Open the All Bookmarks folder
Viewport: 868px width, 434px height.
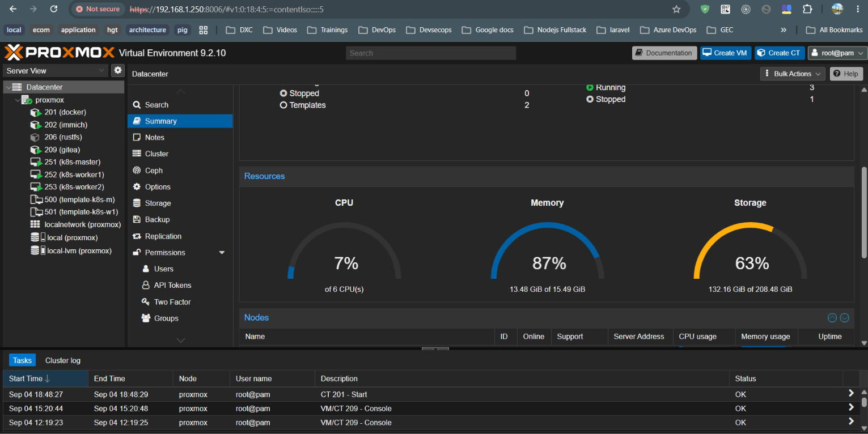834,30
